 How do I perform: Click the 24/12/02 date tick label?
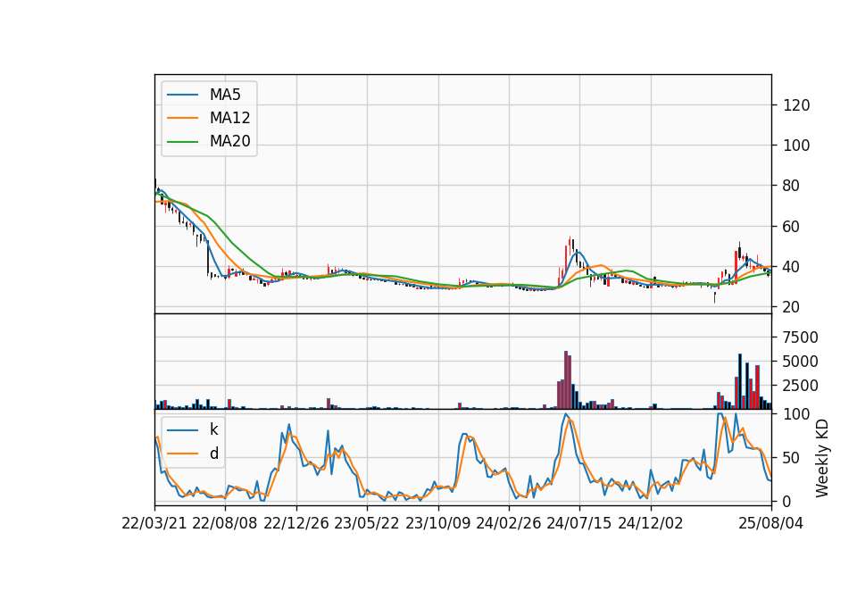point(651,523)
